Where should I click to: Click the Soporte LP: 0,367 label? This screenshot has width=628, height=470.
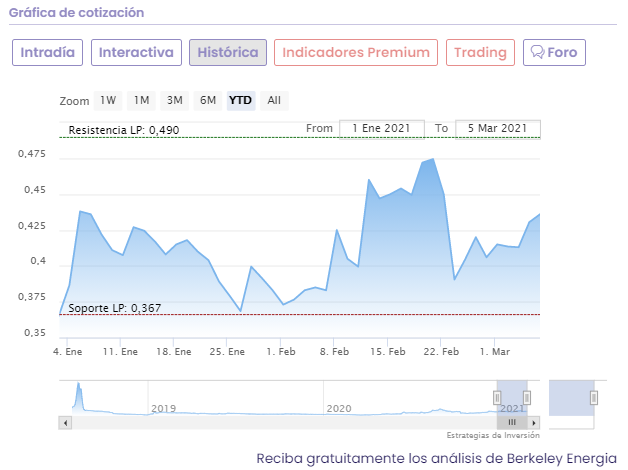coord(115,308)
